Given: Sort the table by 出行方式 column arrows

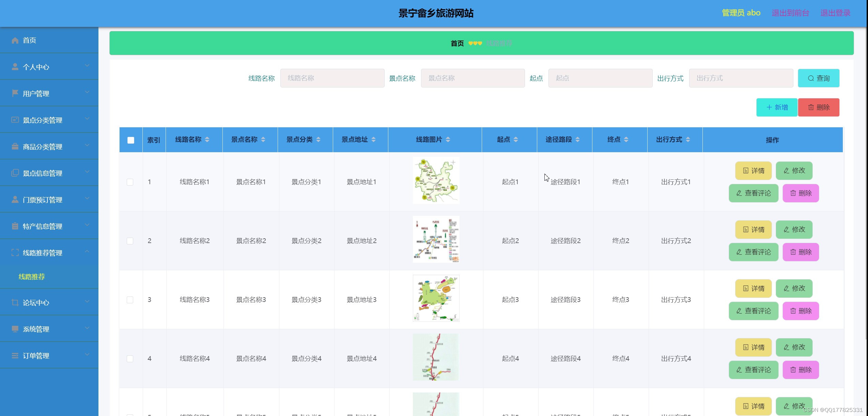Looking at the screenshot, I should coord(688,140).
